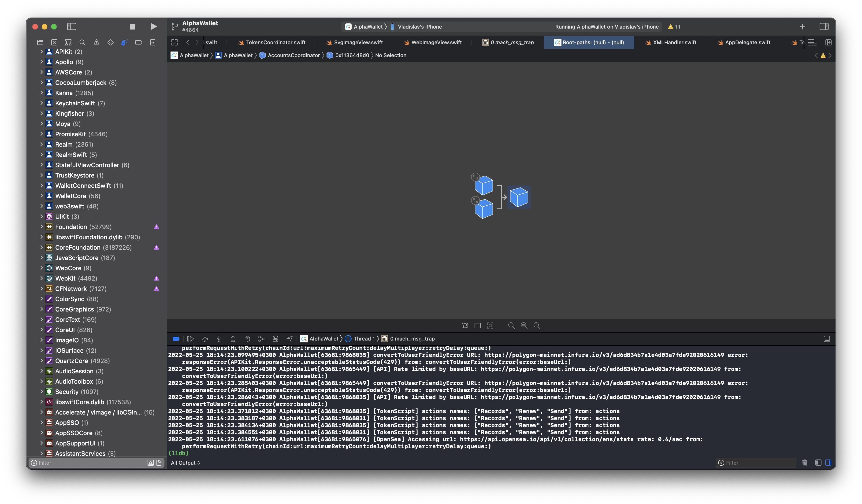Open the Find navigator magnifier icon
Screen dimensions: 862x504
(82, 42)
